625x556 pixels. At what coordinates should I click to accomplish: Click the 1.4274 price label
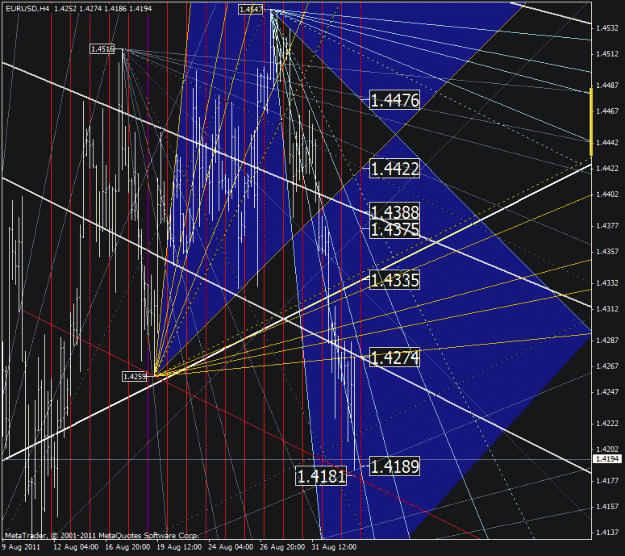coord(395,358)
